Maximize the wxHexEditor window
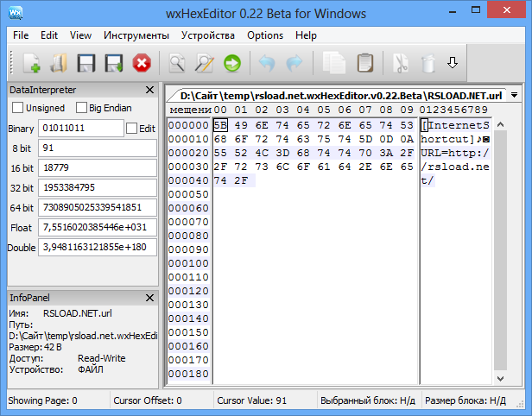Screen dimensions: 532x416 476,9
